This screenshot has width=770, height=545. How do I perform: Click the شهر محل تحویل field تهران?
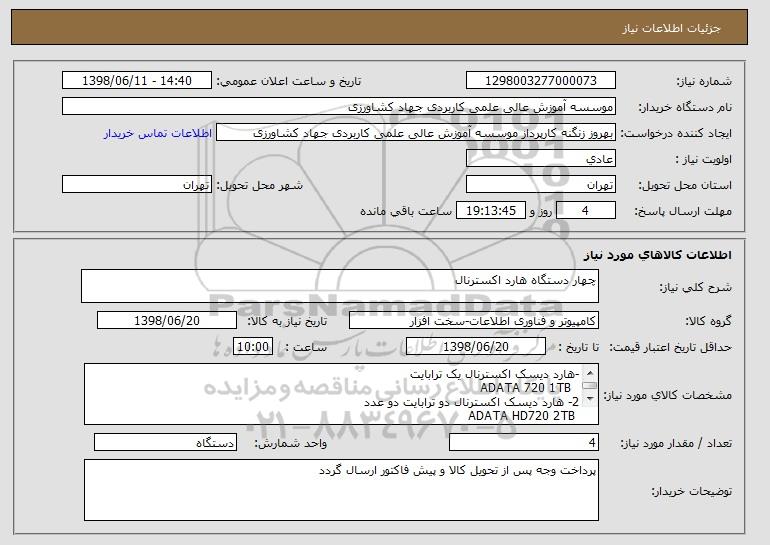click(x=137, y=185)
